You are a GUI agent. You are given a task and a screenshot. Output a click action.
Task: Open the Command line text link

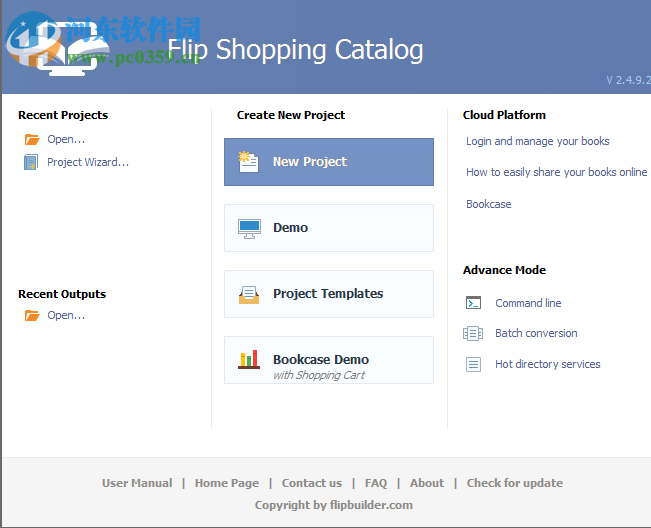[x=528, y=303]
